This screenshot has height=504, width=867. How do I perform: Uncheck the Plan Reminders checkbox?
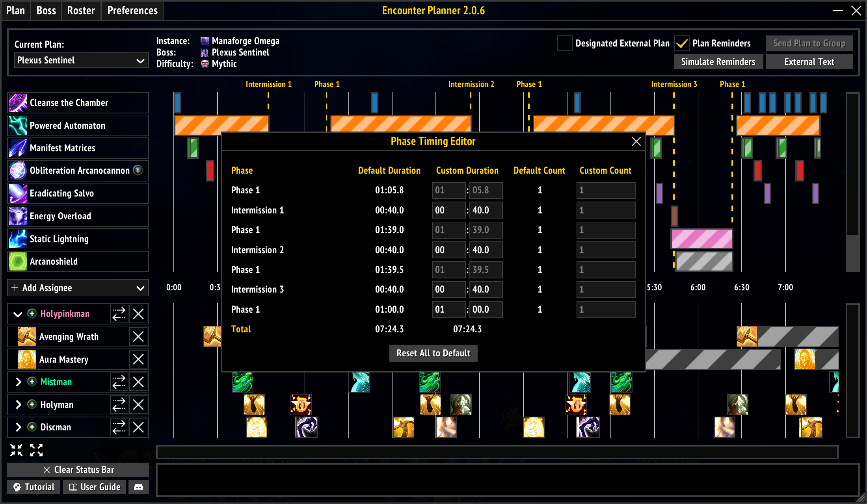(x=682, y=43)
